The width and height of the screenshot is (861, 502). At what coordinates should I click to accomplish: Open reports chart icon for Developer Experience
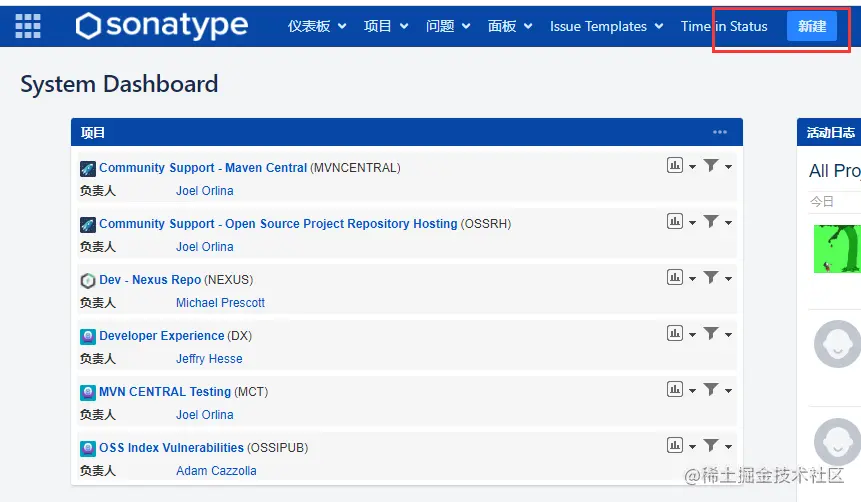pos(675,333)
